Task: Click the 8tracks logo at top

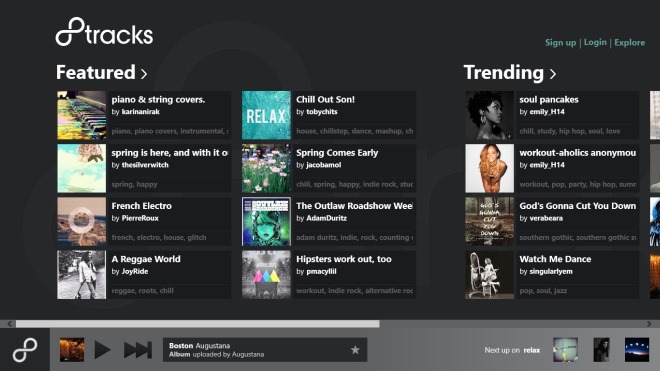Action: point(104,32)
